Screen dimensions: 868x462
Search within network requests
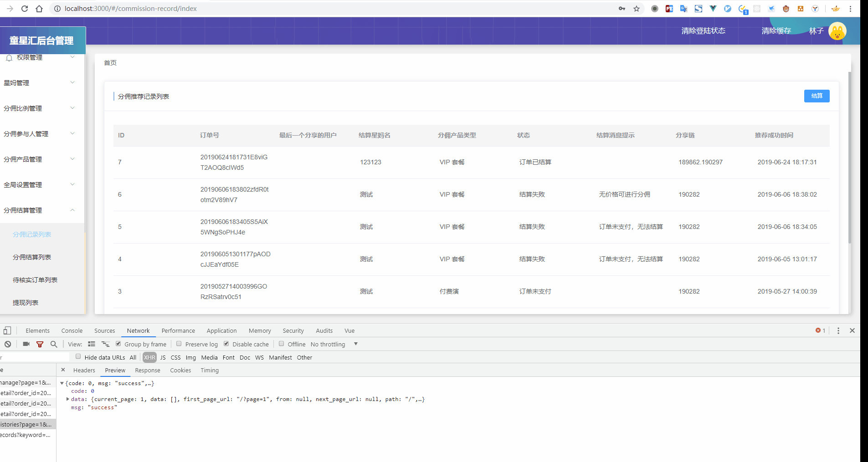54,344
